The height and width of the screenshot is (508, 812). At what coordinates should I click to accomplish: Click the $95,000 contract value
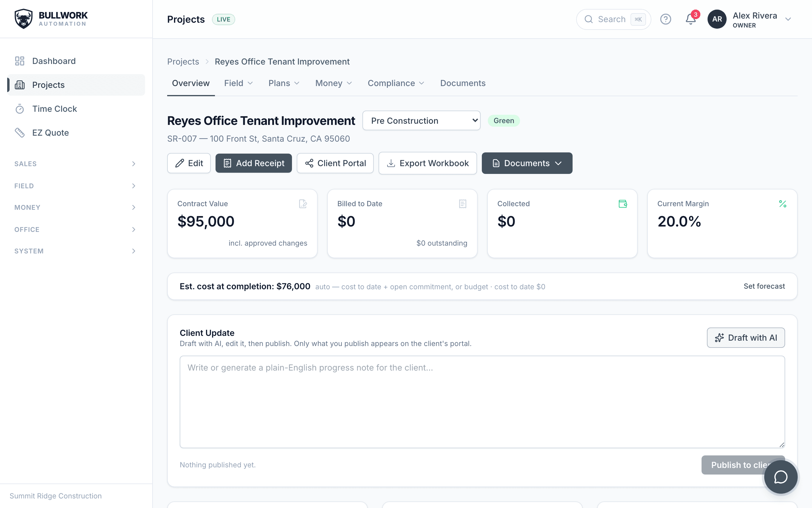click(x=206, y=221)
